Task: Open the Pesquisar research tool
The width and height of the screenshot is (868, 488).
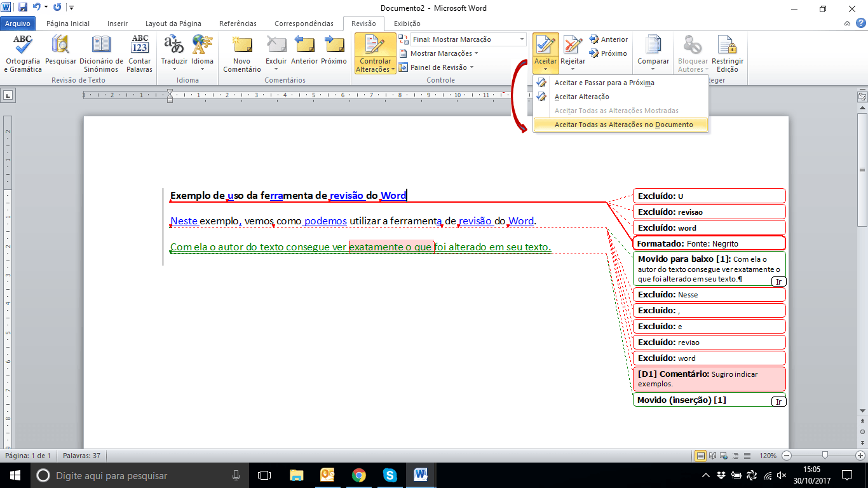Action: [60, 46]
